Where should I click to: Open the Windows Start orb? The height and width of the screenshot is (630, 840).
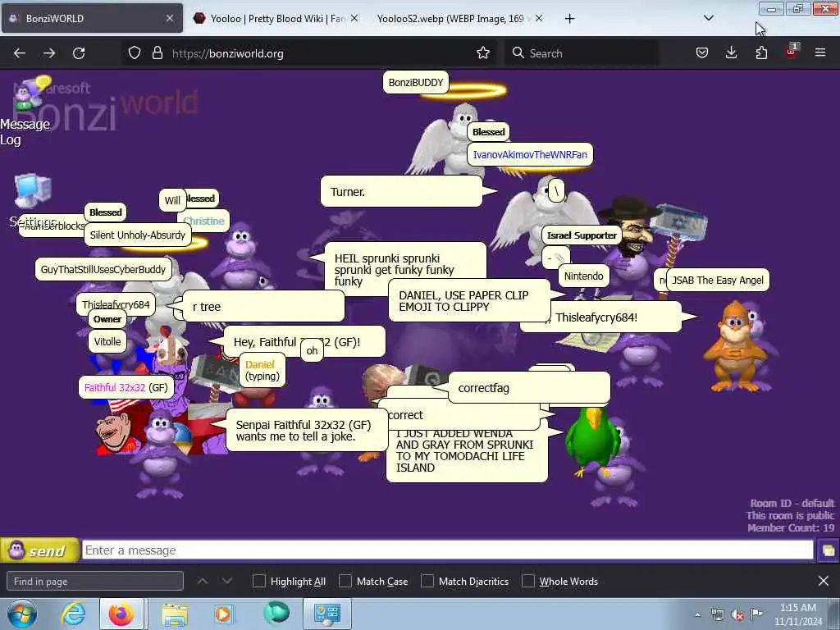point(22,614)
